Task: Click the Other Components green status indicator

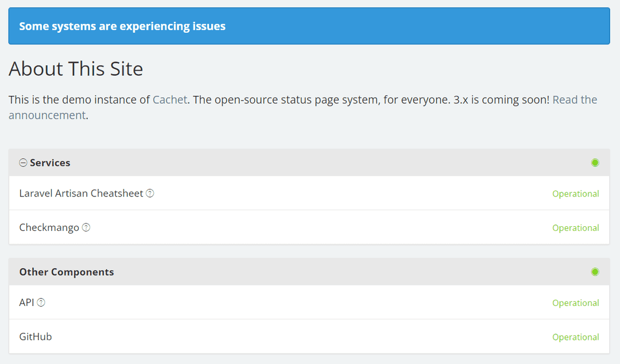Action: (x=595, y=272)
